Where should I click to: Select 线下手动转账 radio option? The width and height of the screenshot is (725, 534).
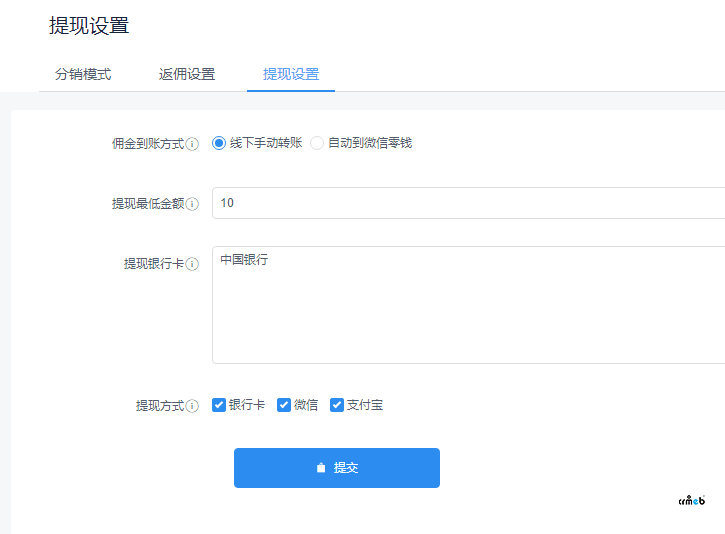(x=219, y=143)
